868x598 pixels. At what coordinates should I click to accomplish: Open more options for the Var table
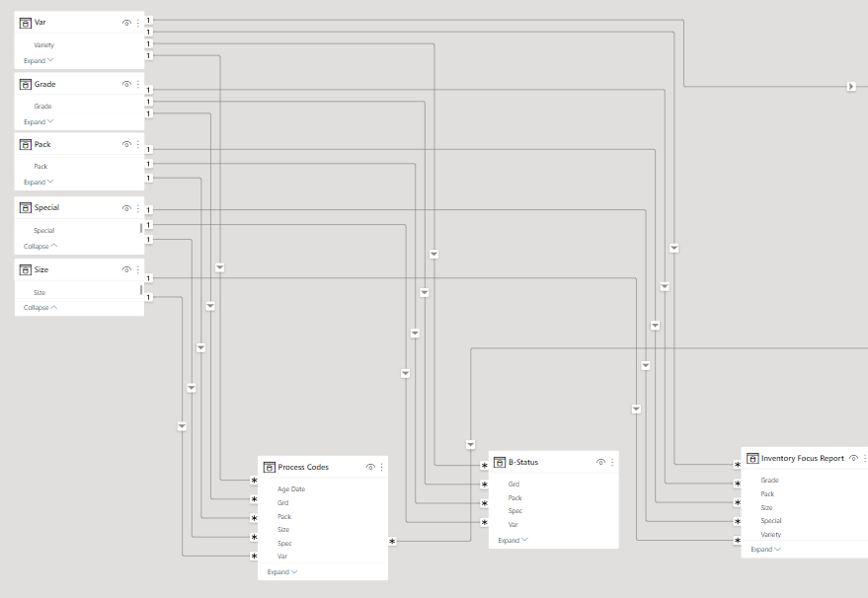[138, 23]
